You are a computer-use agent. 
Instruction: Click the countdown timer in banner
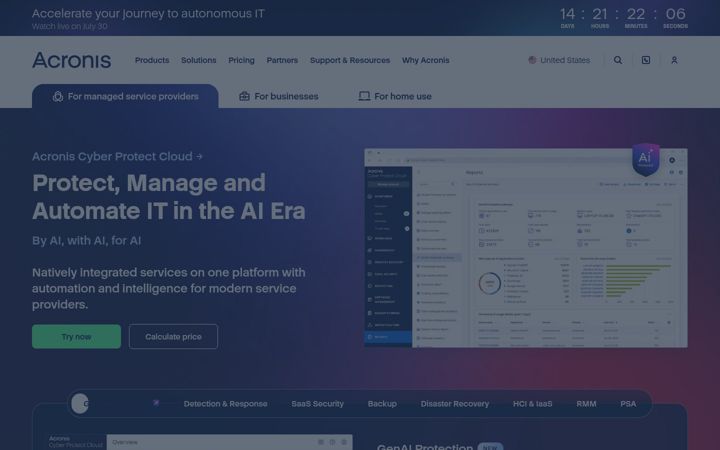tap(624, 18)
